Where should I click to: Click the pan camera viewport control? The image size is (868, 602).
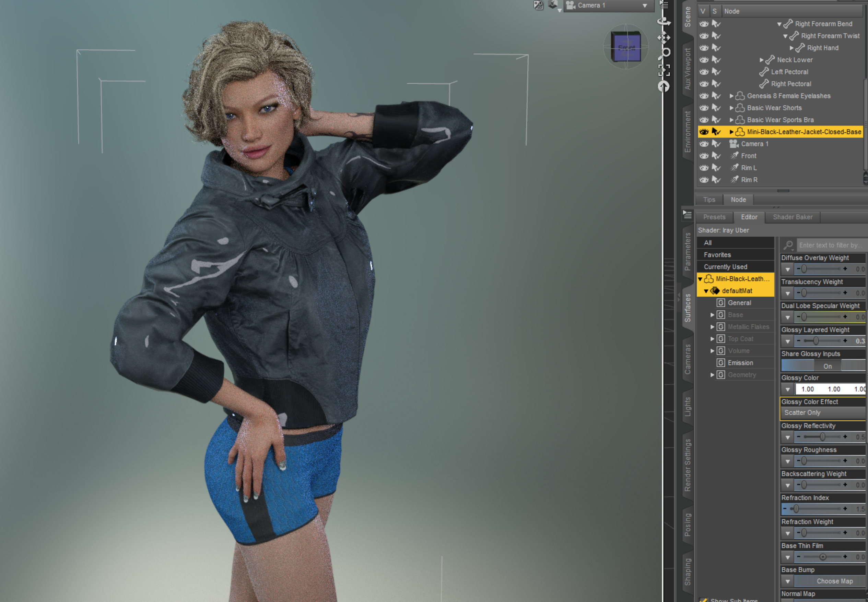pyautogui.click(x=664, y=37)
